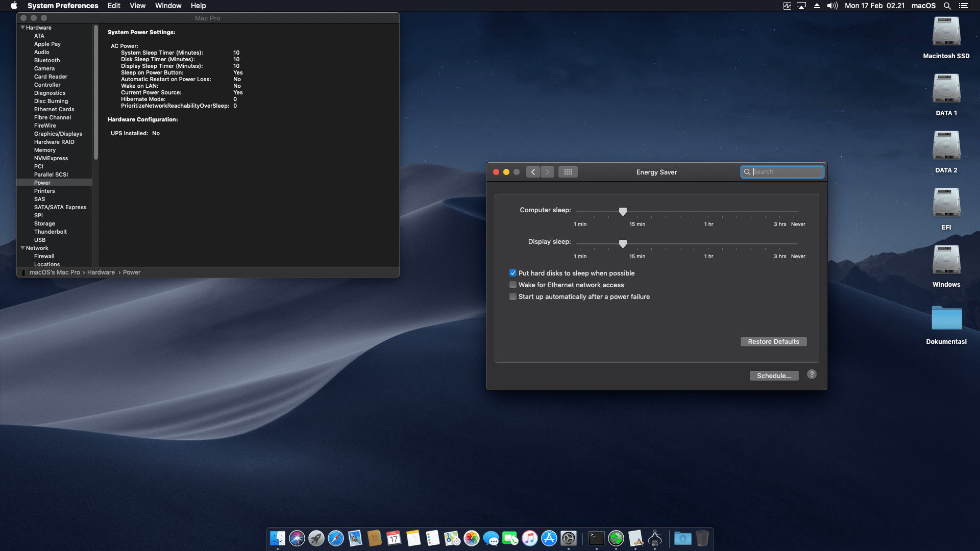Open iTunes from the Dock
This screenshot has height=551, width=980.
[529, 538]
